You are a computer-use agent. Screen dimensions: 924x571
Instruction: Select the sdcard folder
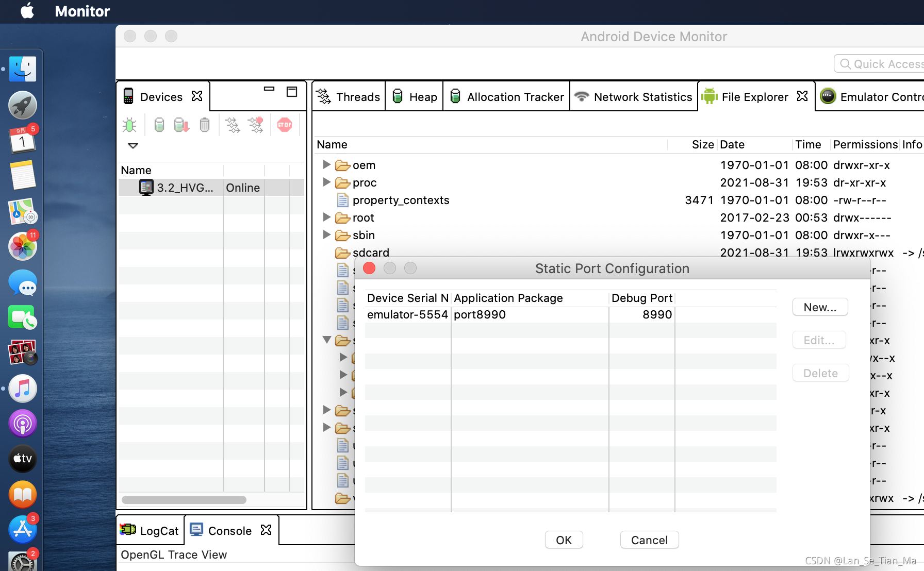click(x=371, y=253)
